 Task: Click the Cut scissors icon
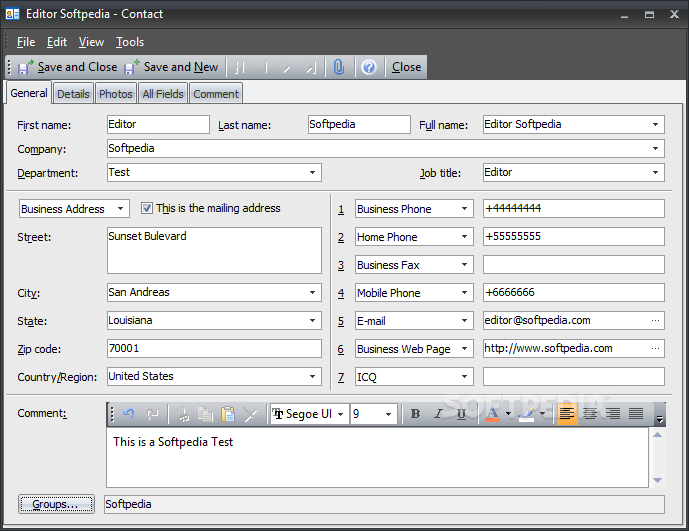[x=182, y=414]
